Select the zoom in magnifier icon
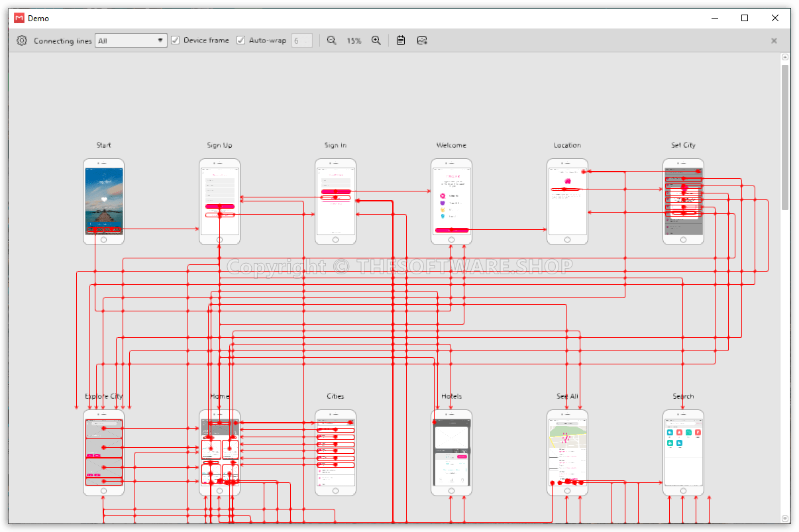799x532 pixels. pos(376,40)
